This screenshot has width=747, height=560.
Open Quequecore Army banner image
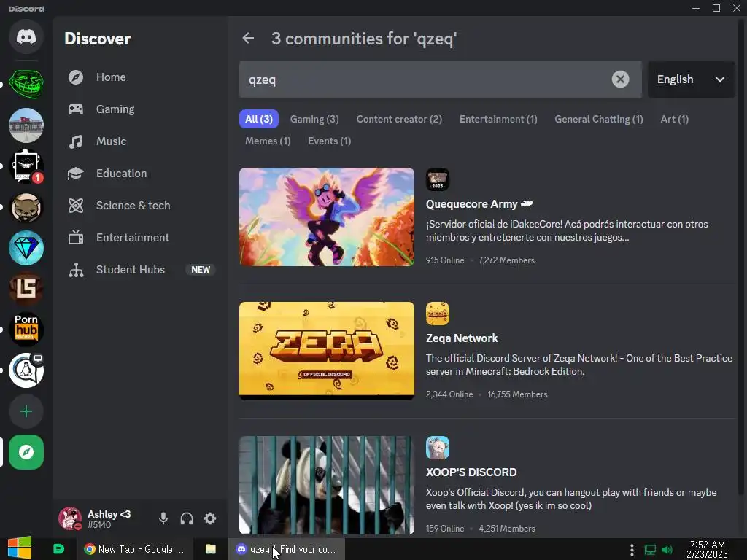click(x=327, y=217)
